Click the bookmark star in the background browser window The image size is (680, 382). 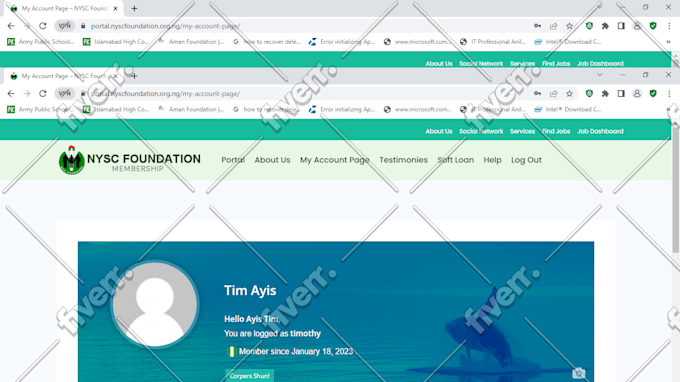click(x=569, y=26)
